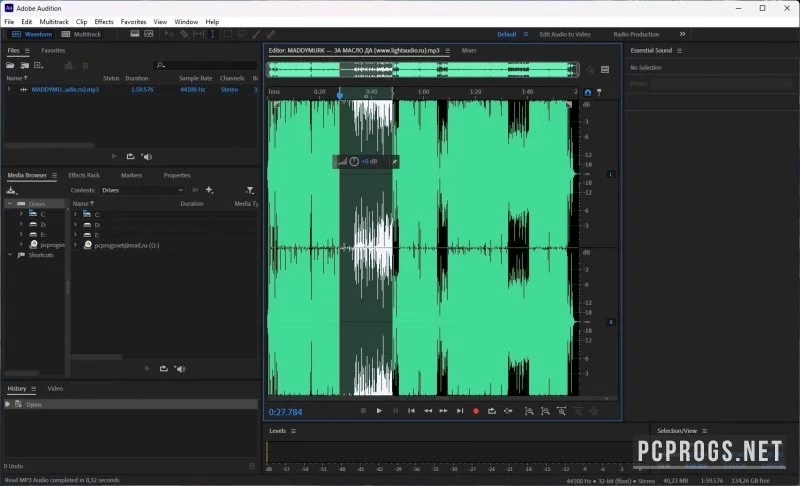Switch to the Effects Rack tab
Viewport: 800px width, 486px height.
[84, 175]
